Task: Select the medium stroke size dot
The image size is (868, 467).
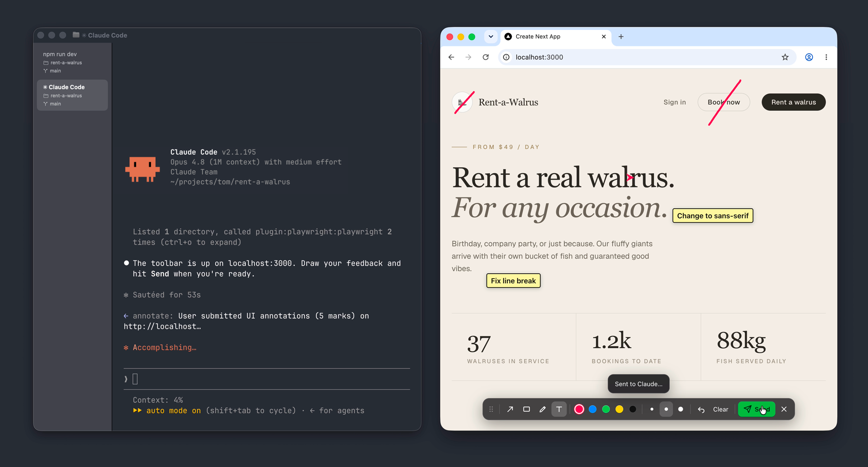Action: pos(666,409)
